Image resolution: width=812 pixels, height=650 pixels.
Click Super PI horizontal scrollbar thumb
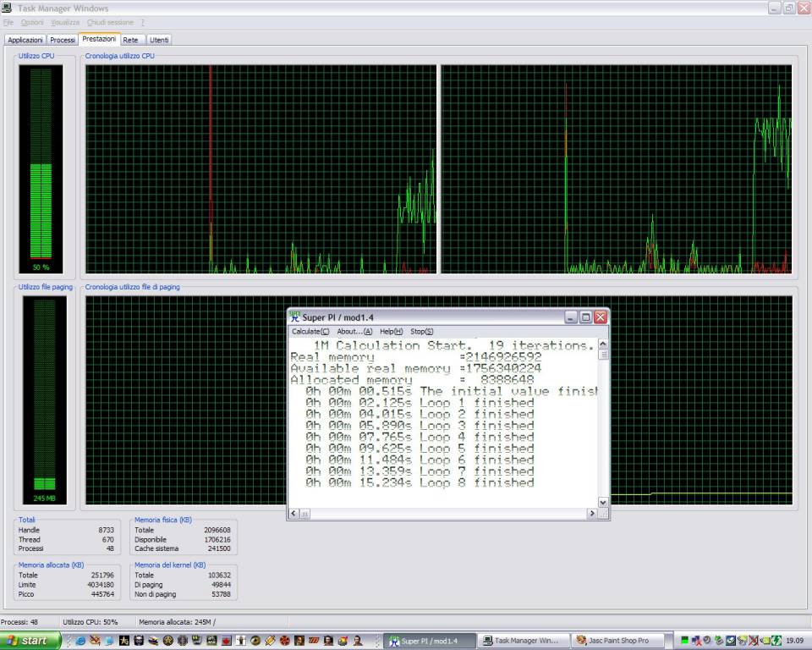[x=304, y=513]
